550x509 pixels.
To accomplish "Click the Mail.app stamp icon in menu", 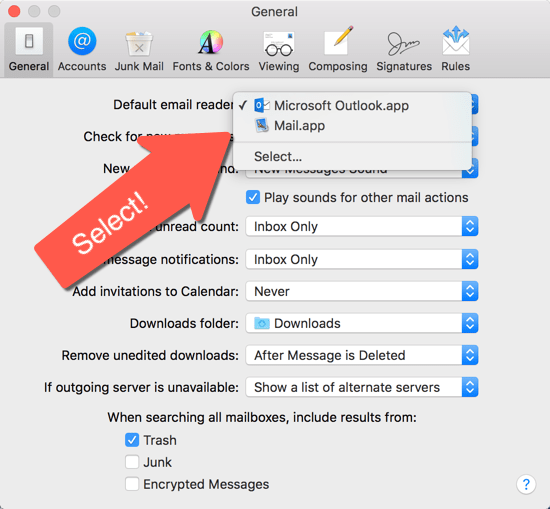I will (x=262, y=126).
